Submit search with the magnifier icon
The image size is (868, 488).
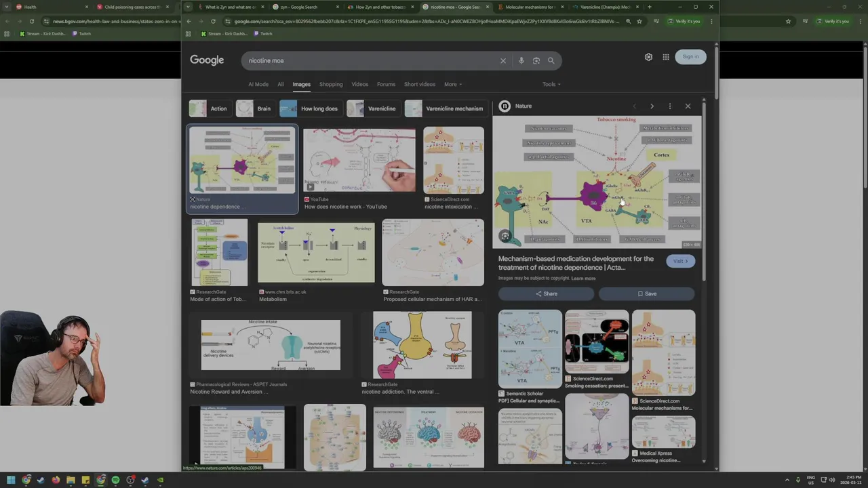click(551, 60)
